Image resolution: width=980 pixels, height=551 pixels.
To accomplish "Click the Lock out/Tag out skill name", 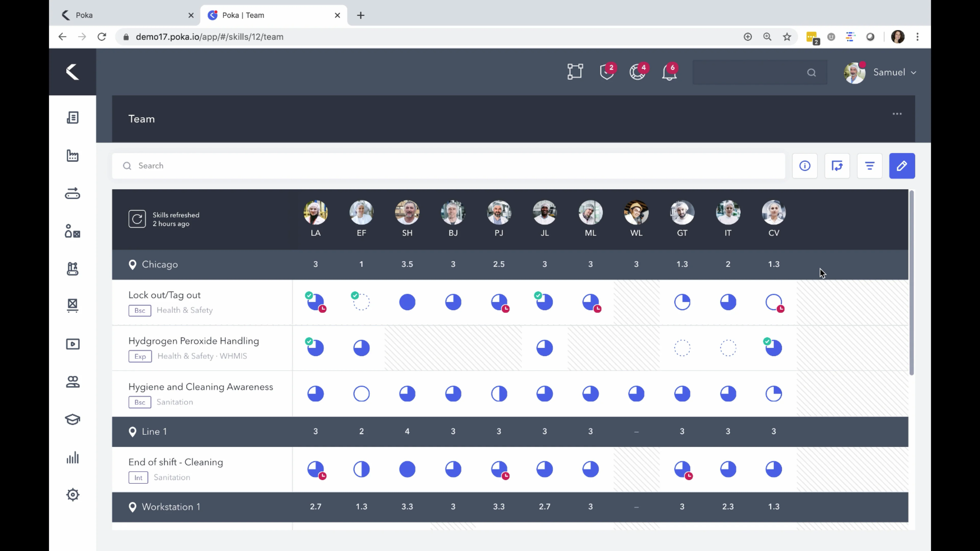I will point(164,295).
